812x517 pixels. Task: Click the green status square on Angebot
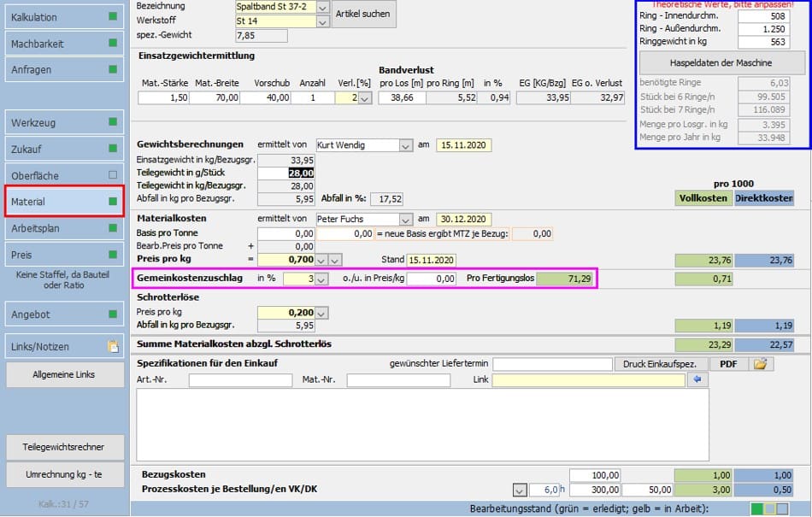(x=113, y=314)
